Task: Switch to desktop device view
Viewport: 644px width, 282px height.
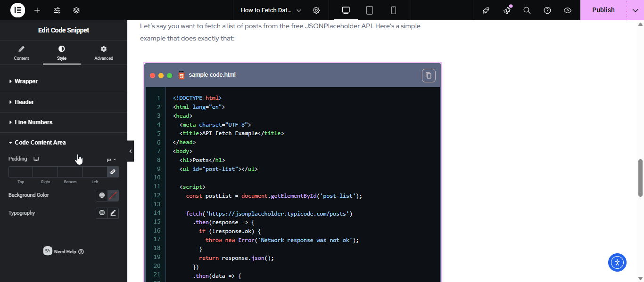Action: point(346,10)
